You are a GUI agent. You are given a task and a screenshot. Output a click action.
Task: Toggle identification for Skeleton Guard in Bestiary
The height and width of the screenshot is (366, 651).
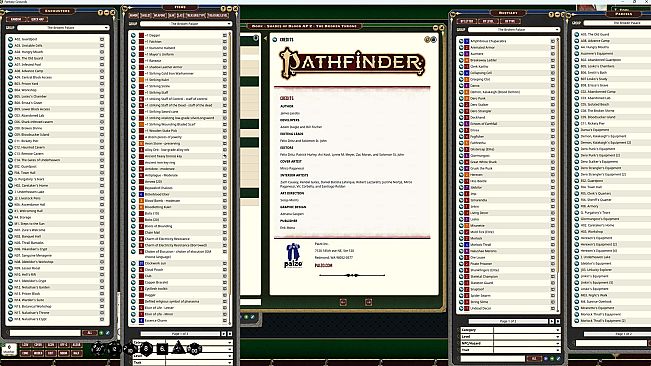click(553, 283)
